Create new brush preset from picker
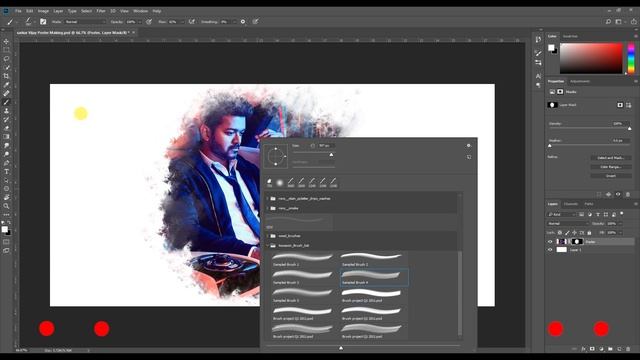The width and height of the screenshot is (640, 360). pyautogui.click(x=469, y=157)
